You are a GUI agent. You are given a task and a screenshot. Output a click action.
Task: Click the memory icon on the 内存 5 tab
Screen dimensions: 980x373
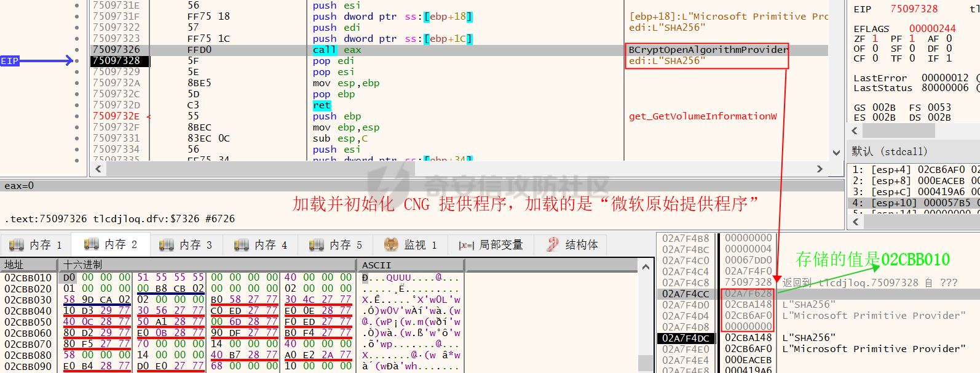click(316, 245)
